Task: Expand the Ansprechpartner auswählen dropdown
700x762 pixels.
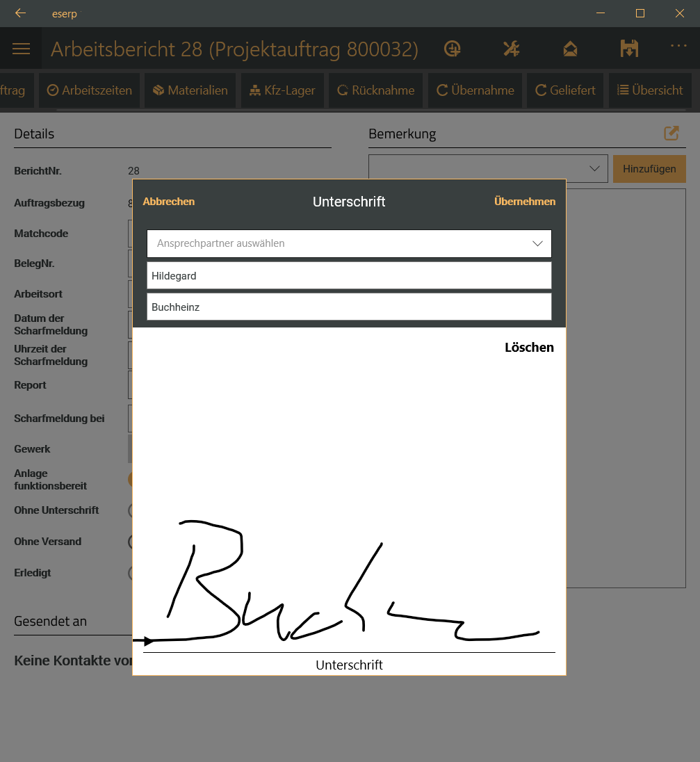Action: tap(349, 244)
